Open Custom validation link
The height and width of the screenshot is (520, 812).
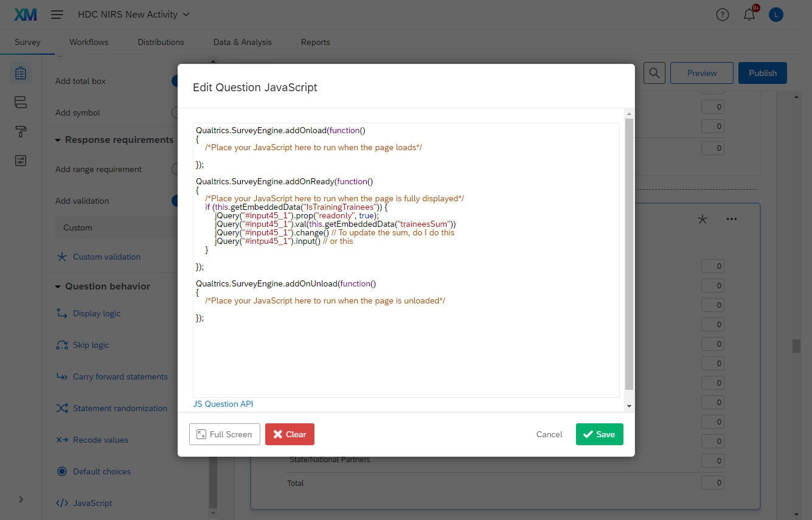point(106,257)
